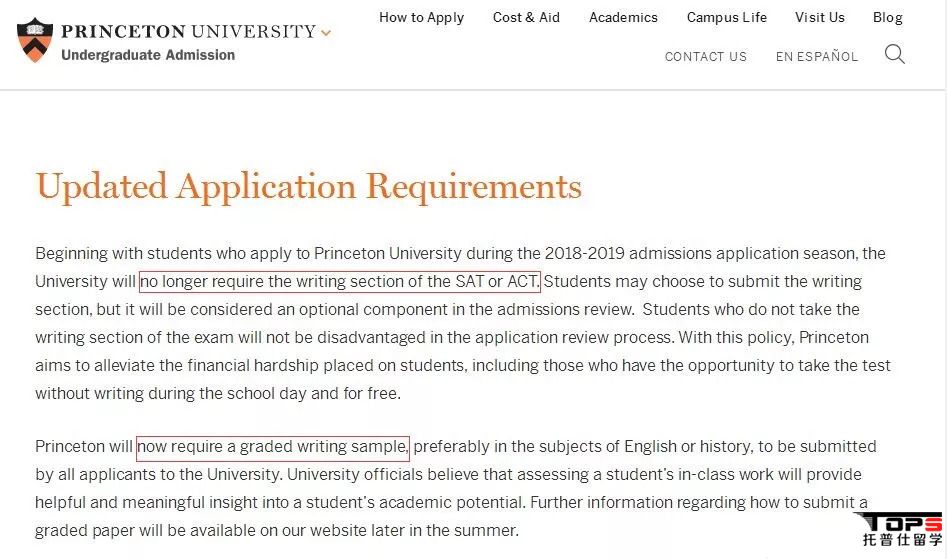947x559 pixels.
Task: Open the Campus Life menu
Action: click(x=727, y=18)
